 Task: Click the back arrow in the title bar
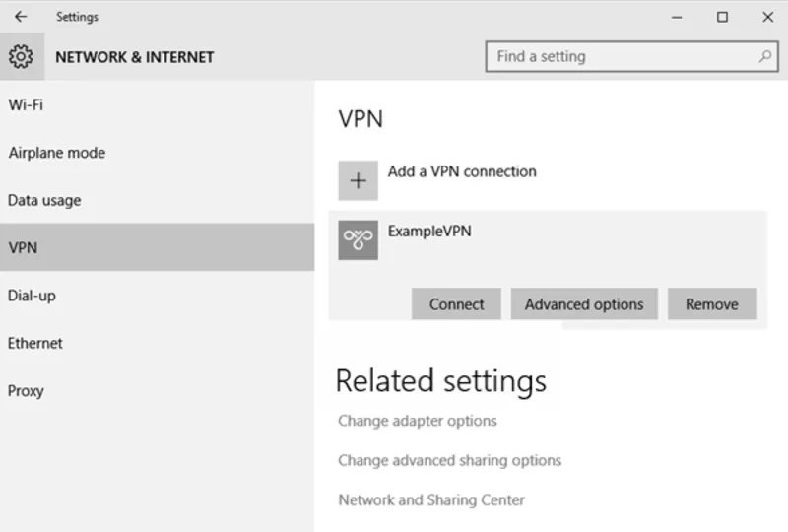(x=21, y=17)
